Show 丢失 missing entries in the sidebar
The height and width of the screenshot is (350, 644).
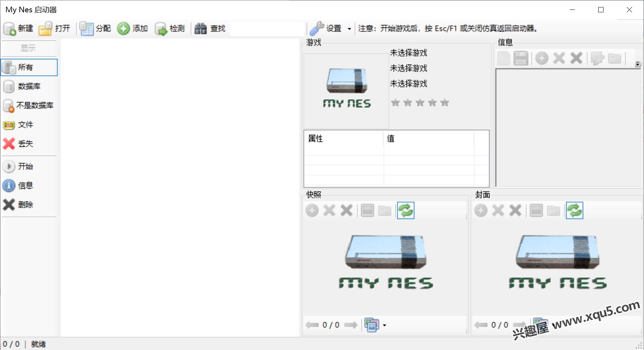pyautogui.click(x=29, y=144)
